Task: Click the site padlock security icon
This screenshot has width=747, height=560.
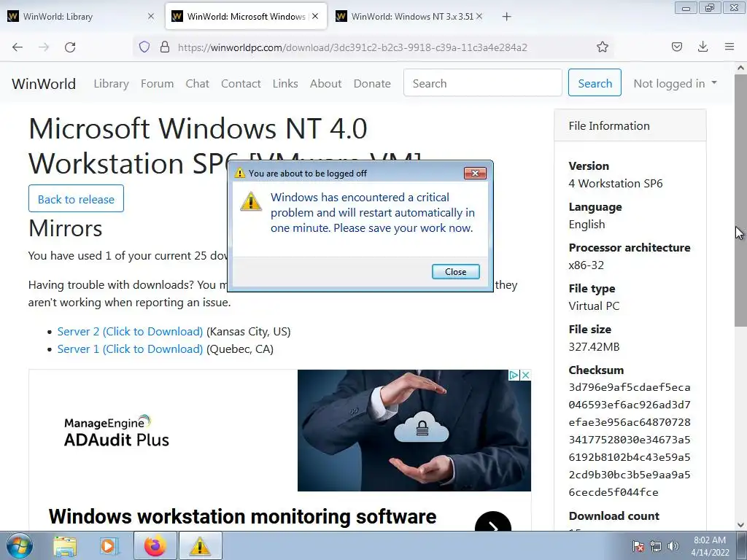Action: tap(165, 47)
